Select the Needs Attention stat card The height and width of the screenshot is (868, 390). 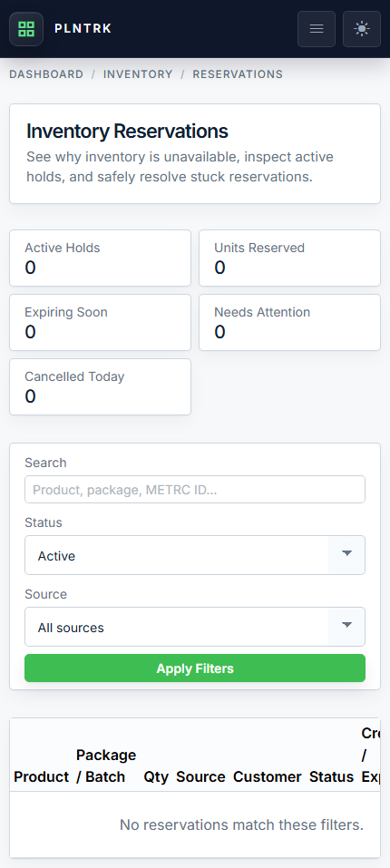click(x=290, y=322)
